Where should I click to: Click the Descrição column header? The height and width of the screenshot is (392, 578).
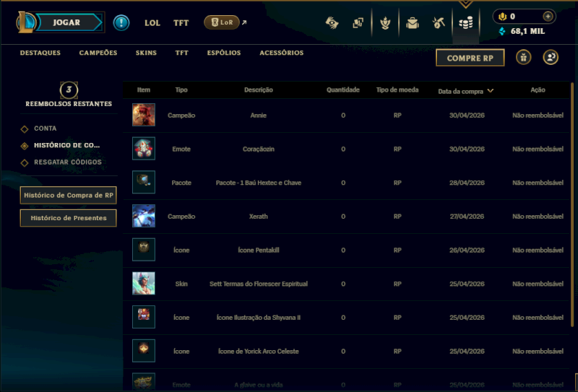coord(259,90)
